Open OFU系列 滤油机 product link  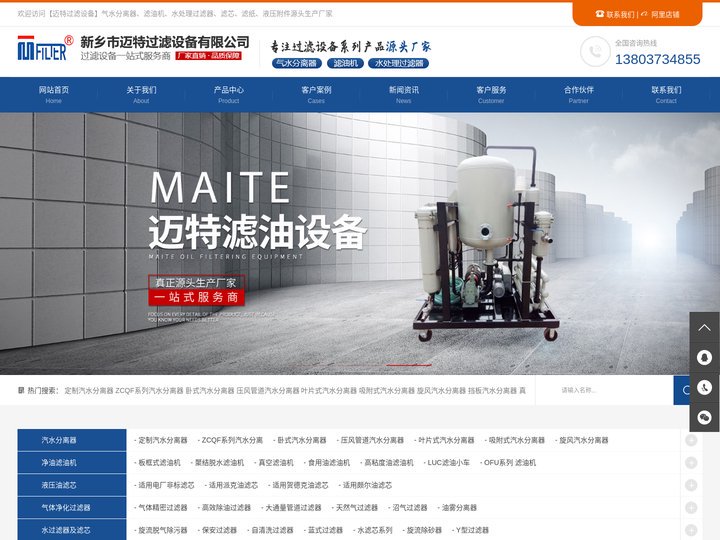click(x=510, y=462)
